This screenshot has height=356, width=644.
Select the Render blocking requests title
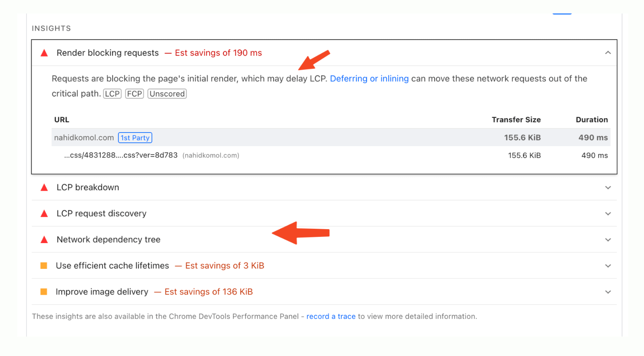point(108,53)
